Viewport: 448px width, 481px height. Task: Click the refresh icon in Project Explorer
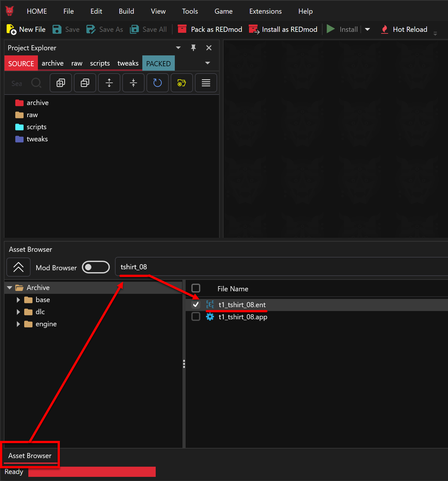pyautogui.click(x=158, y=83)
